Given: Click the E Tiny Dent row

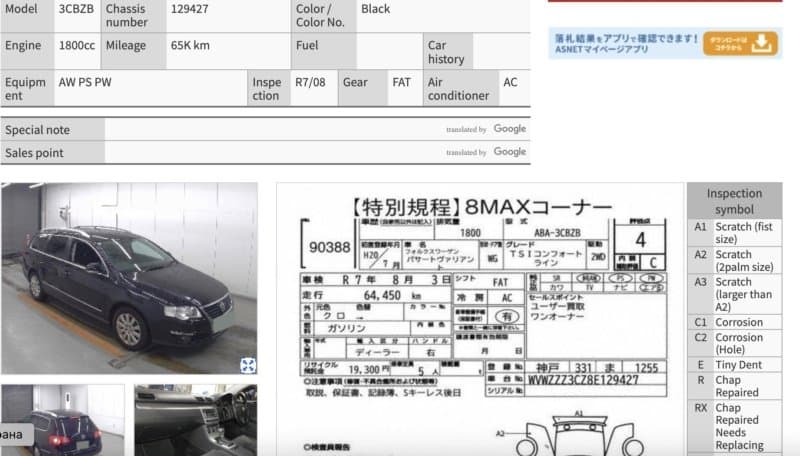Looking at the screenshot, I should coord(734,365).
